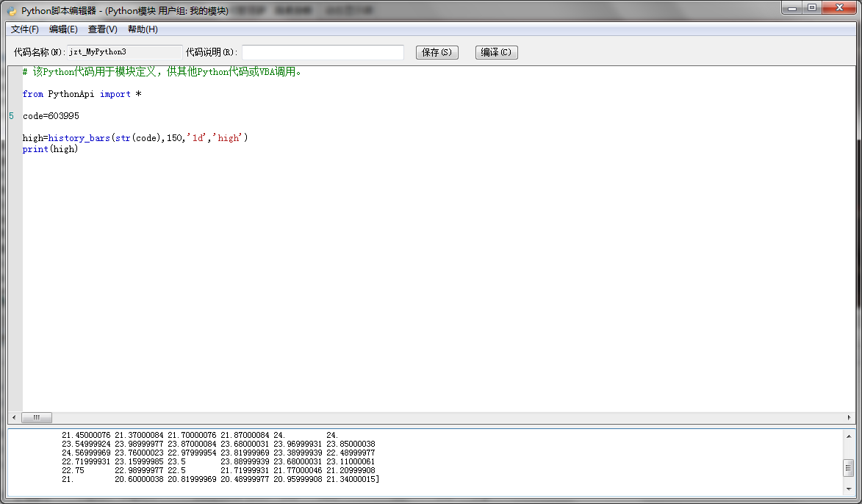Open the 文件(F) menu
This screenshot has width=862, height=504.
pos(25,29)
